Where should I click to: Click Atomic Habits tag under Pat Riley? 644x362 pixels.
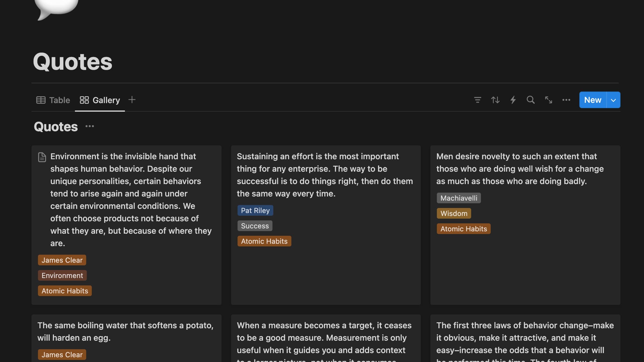click(264, 241)
